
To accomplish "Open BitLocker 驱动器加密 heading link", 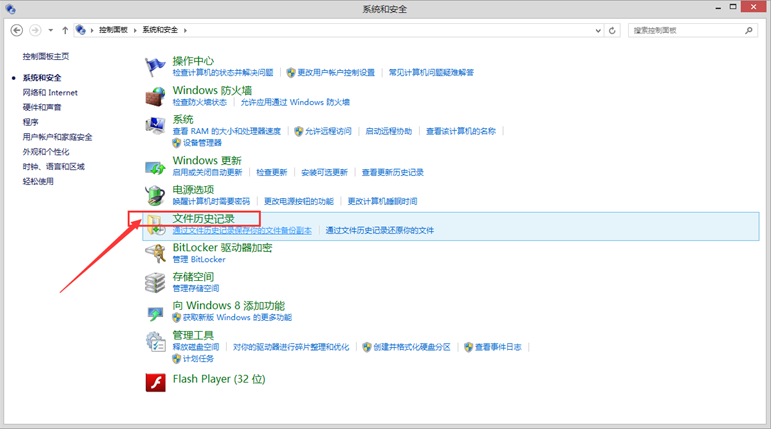I will click(222, 248).
